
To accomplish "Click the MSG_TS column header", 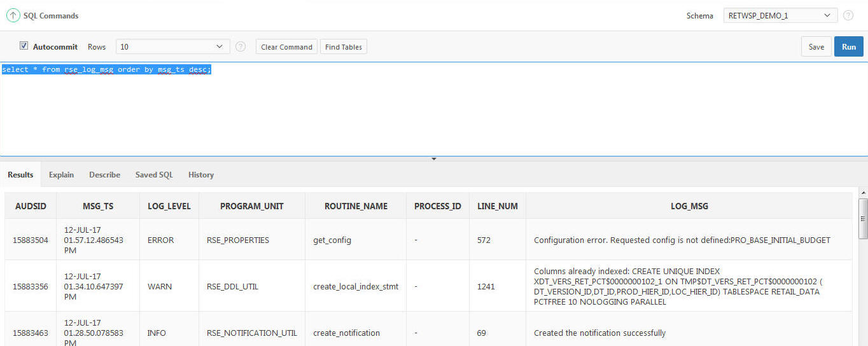I will coord(98,206).
